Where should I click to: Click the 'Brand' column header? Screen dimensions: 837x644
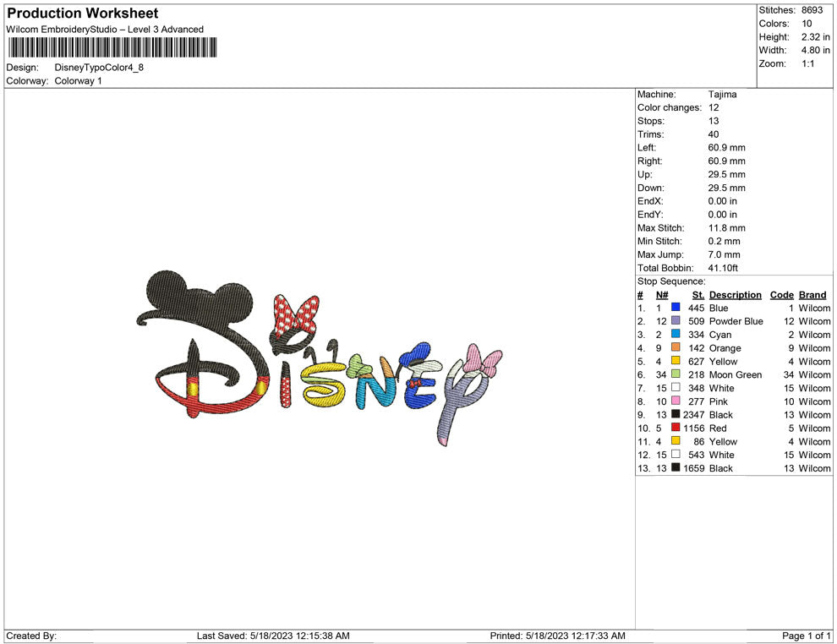[812, 294]
